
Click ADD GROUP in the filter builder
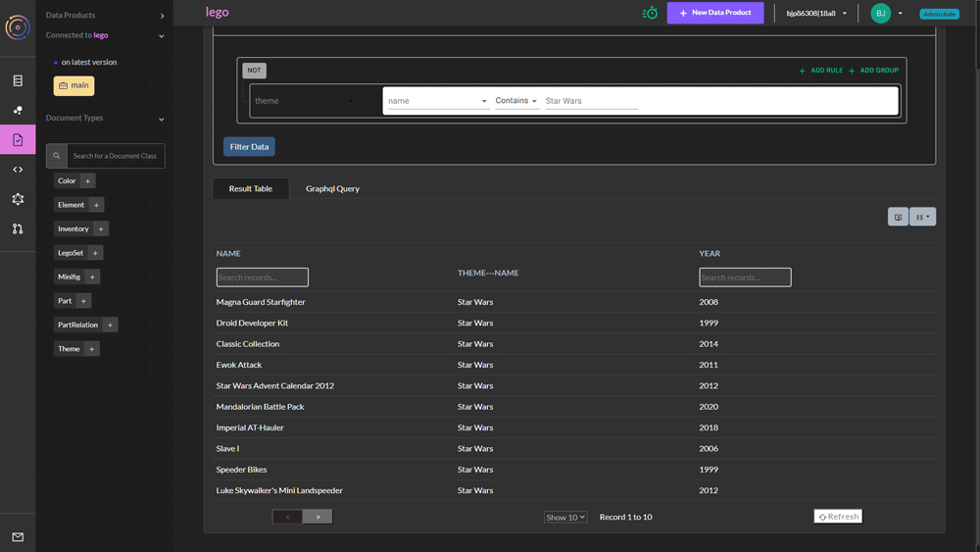click(x=874, y=71)
